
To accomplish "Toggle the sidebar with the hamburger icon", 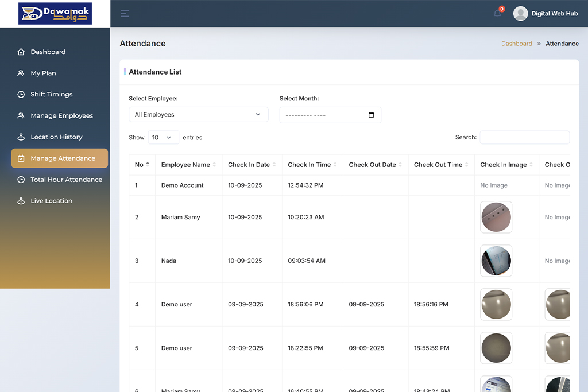I will click(x=125, y=13).
